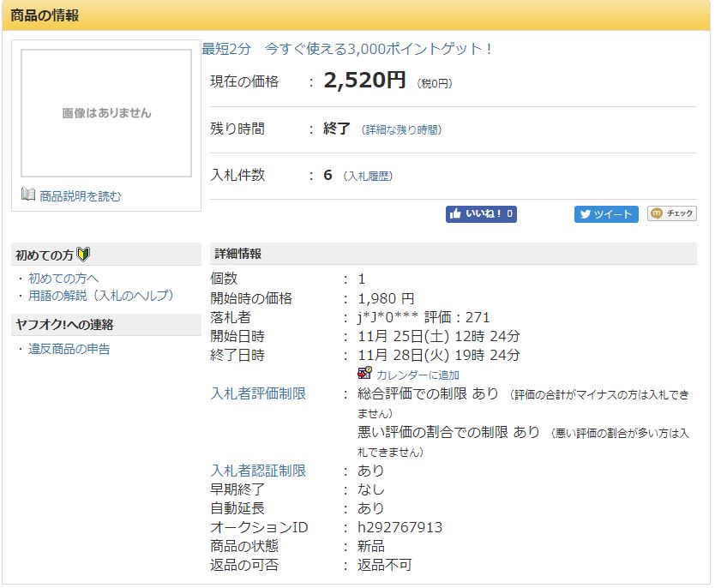
Task: Report via 違反商品の申告 link
Action: point(69,349)
